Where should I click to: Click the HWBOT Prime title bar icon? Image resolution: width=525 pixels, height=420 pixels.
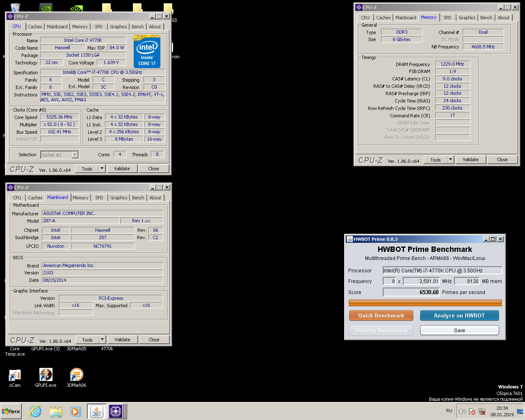point(349,239)
